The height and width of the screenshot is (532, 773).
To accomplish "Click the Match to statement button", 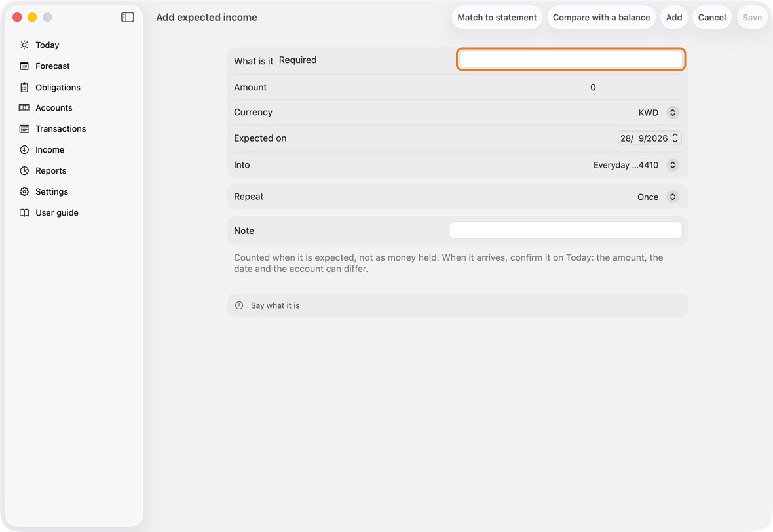I will [497, 17].
